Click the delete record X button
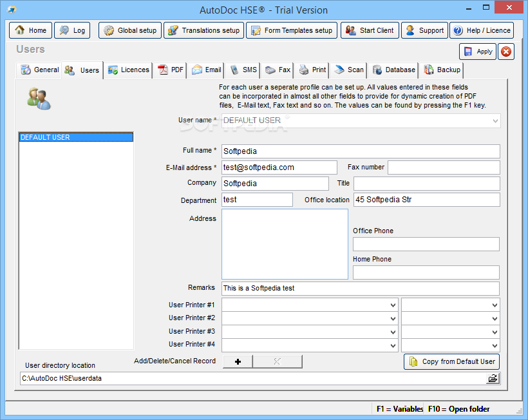The height and width of the screenshot is (420, 528). pos(277,361)
